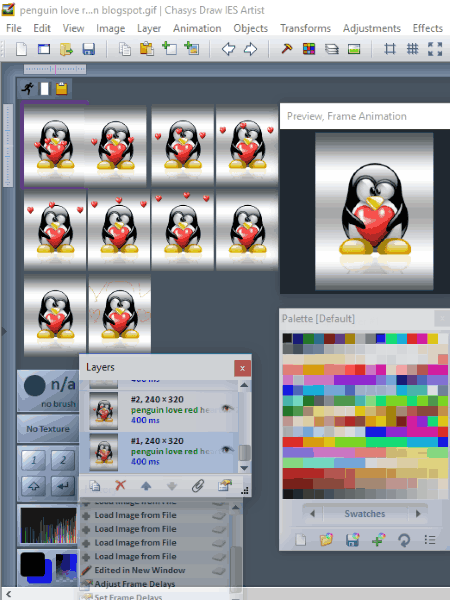Open the Layer menu

point(149,28)
